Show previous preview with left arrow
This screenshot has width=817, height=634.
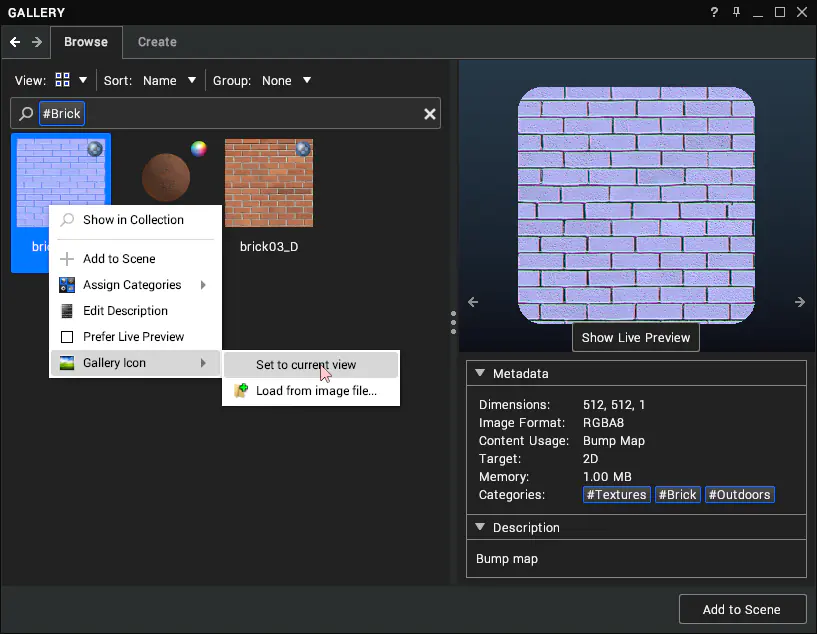point(473,302)
